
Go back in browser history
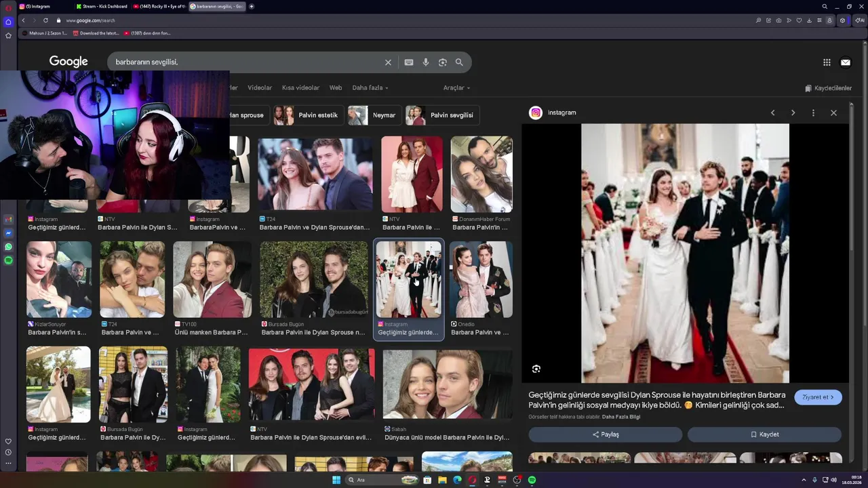pyautogui.click(x=23, y=20)
